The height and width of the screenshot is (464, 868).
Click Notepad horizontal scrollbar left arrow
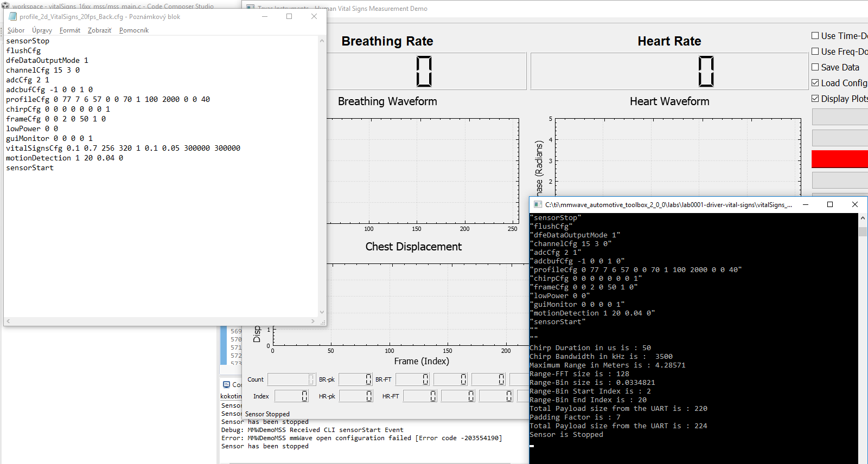(x=8, y=321)
